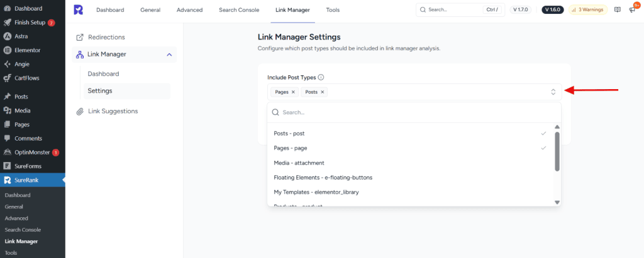
Task: Open the Search Console top tab
Action: (239, 10)
